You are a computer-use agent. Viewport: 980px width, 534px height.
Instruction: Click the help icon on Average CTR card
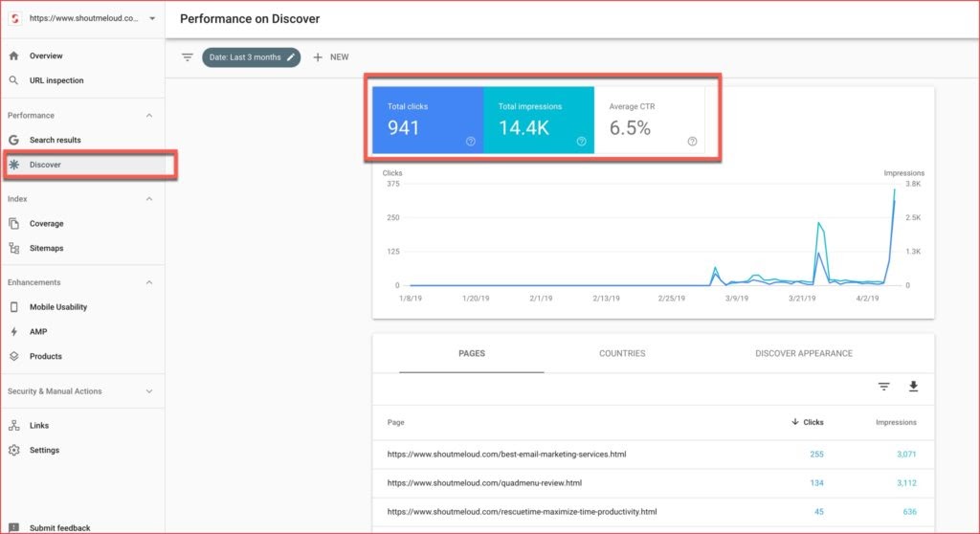[692, 142]
